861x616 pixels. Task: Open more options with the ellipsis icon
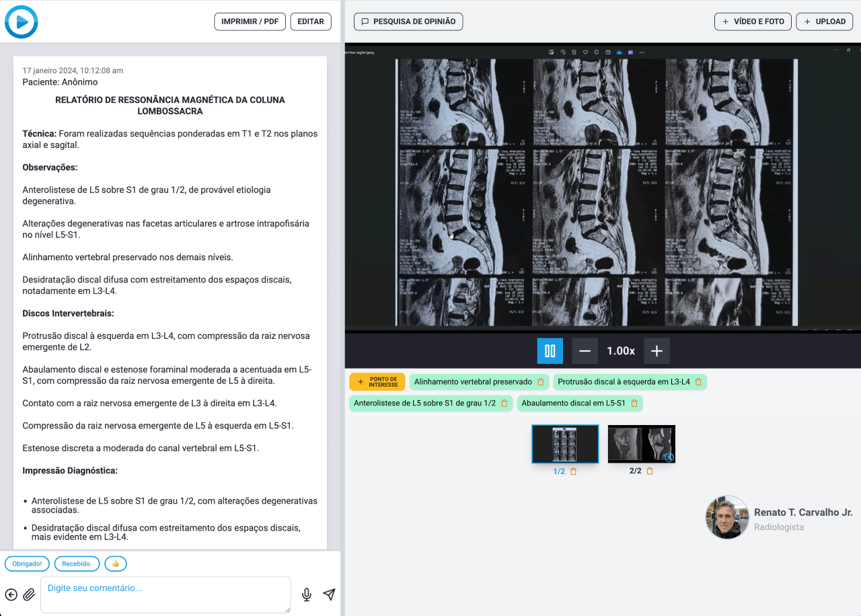click(642, 52)
